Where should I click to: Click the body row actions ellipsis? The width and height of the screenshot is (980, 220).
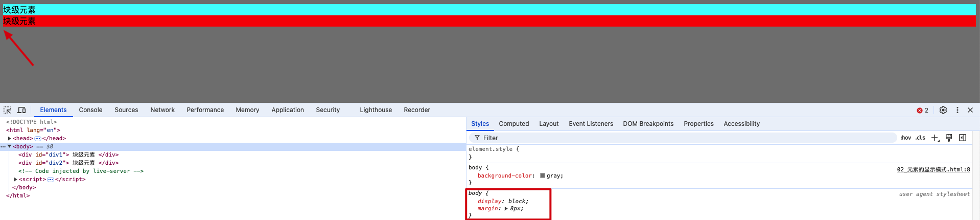[3, 146]
